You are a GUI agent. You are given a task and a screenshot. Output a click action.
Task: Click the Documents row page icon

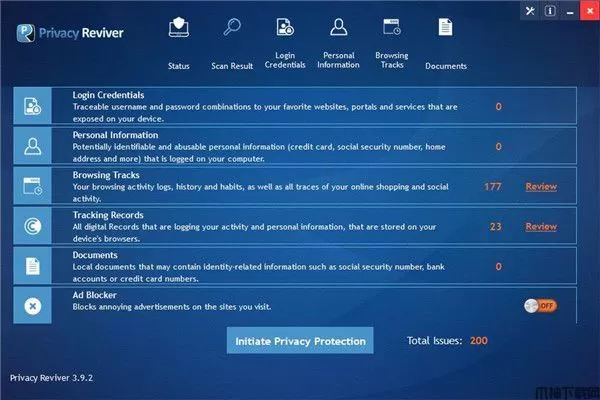[33, 266]
